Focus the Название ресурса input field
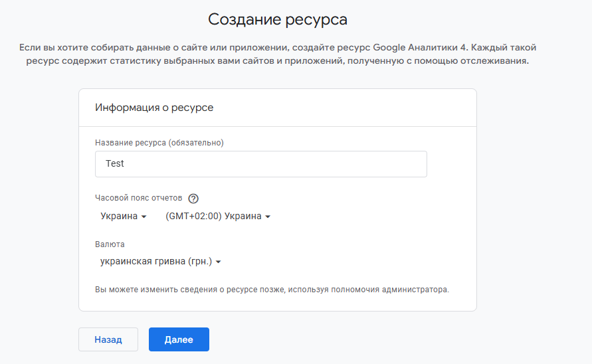This screenshot has width=592, height=364. pos(260,164)
